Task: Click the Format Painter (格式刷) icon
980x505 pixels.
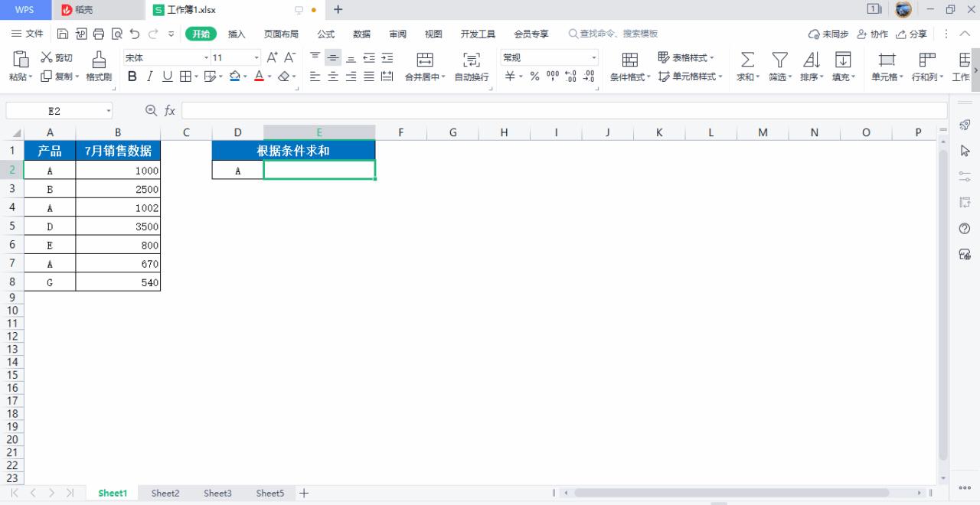Action: tap(99, 60)
